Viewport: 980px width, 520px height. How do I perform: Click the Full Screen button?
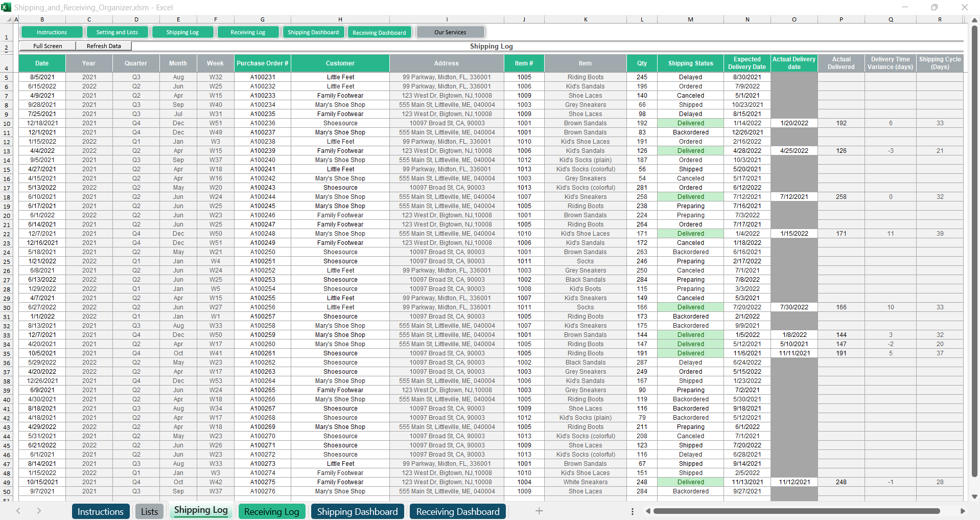(x=48, y=46)
